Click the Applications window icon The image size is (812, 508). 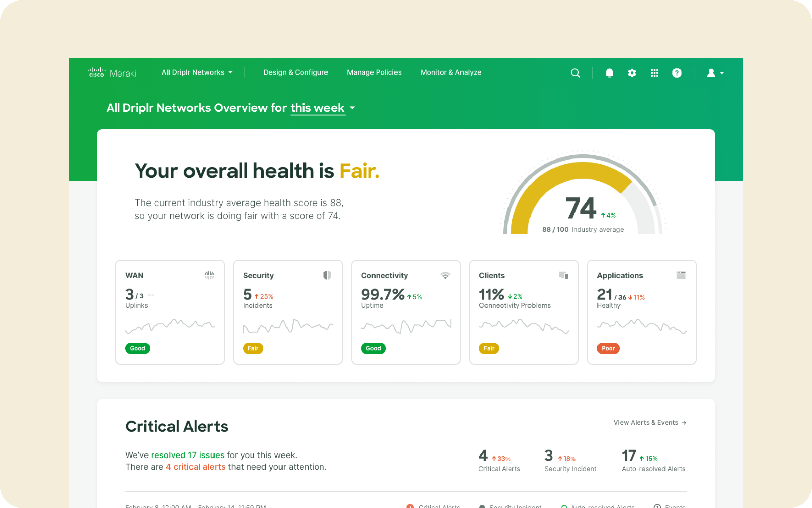(681, 275)
